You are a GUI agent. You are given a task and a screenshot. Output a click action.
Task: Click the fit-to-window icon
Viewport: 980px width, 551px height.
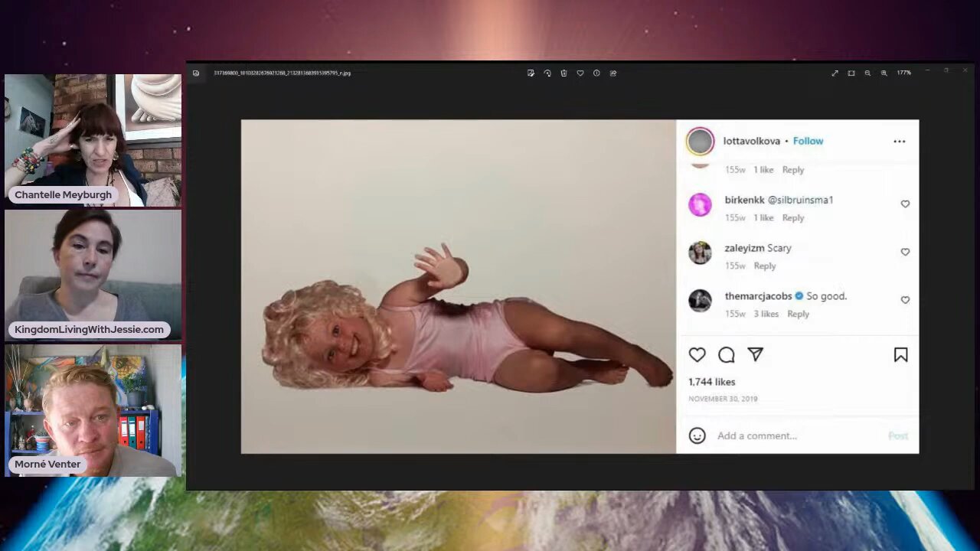coord(851,73)
